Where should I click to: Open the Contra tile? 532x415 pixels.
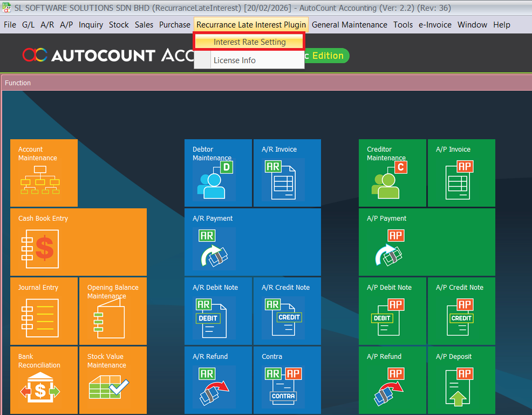(287, 380)
